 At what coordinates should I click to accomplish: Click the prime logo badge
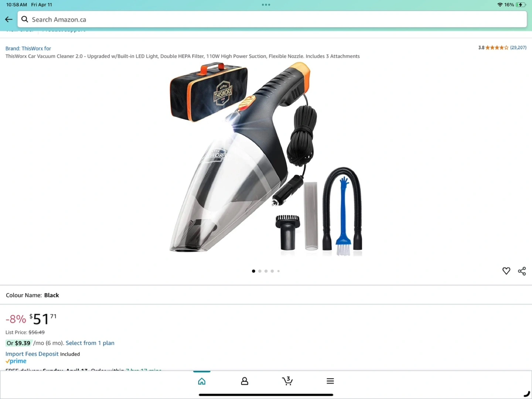[16, 361]
